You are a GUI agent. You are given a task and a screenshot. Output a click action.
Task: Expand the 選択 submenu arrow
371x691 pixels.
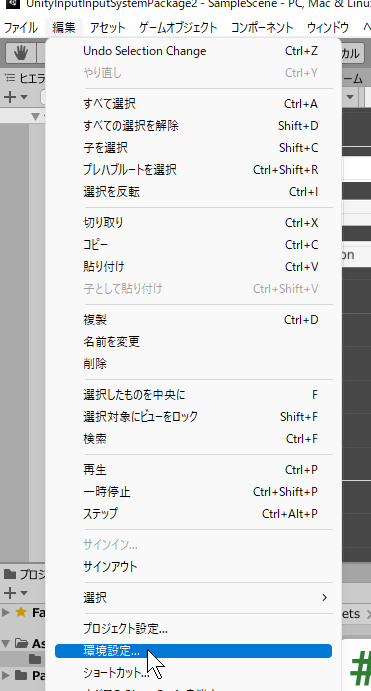click(325, 598)
